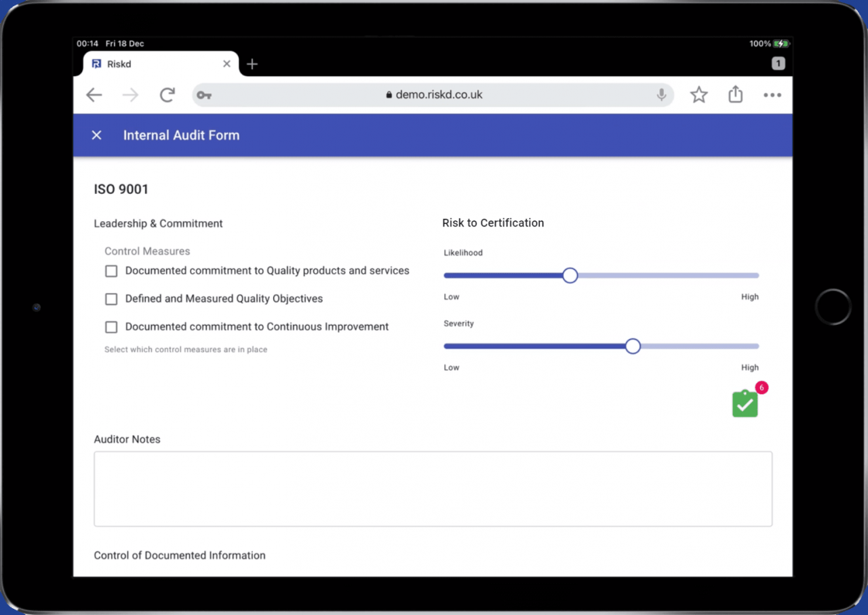This screenshot has height=615, width=868.
Task: Open the browser share menu
Action: click(x=735, y=95)
